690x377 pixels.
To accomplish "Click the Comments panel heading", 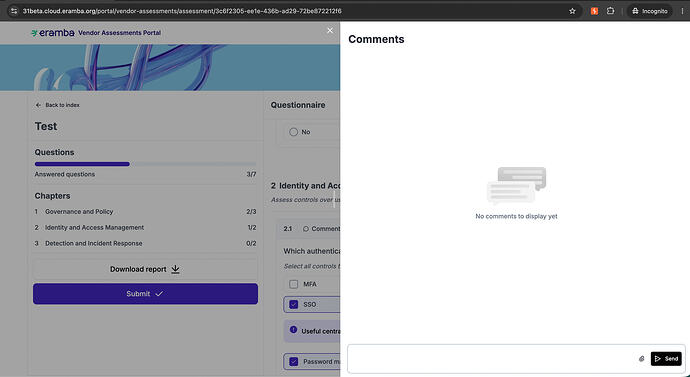I will pyautogui.click(x=376, y=39).
